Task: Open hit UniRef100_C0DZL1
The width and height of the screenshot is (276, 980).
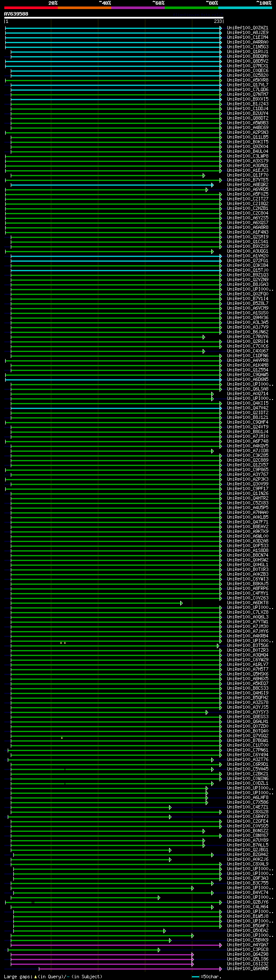Action: coord(248,783)
